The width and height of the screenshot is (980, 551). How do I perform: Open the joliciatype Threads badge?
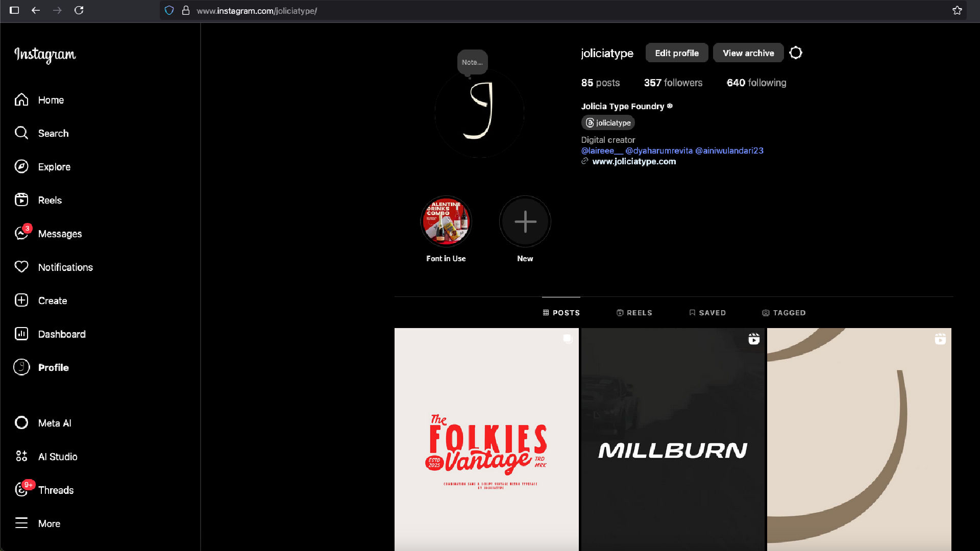[x=608, y=123]
